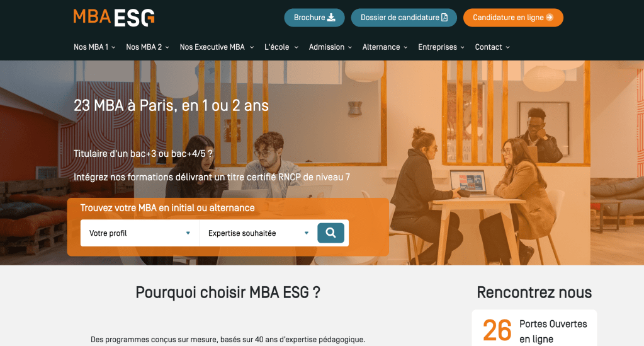
Task: Open the Votre profil dropdown
Action: [140, 233]
